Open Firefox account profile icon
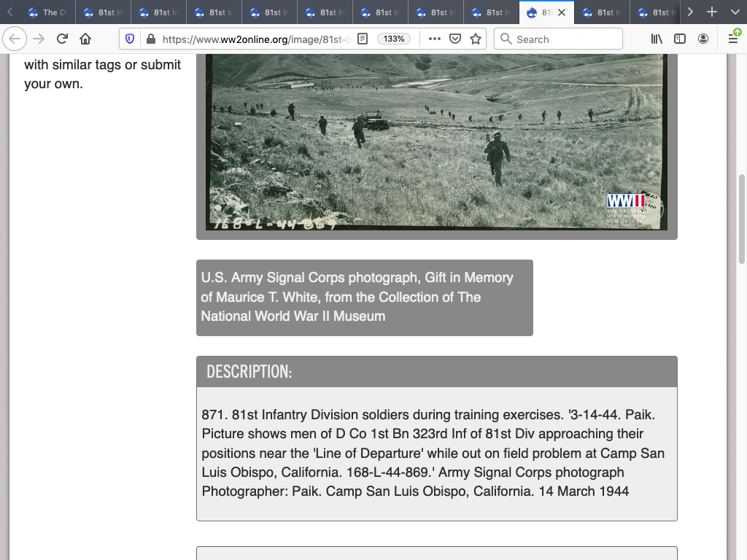The width and height of the screenshot is (747, 560). click(703, 39)
